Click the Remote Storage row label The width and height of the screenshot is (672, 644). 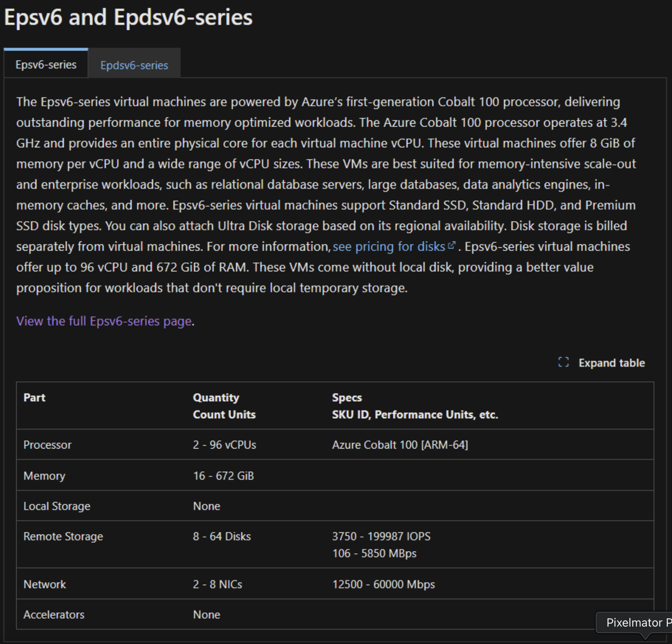63,537
